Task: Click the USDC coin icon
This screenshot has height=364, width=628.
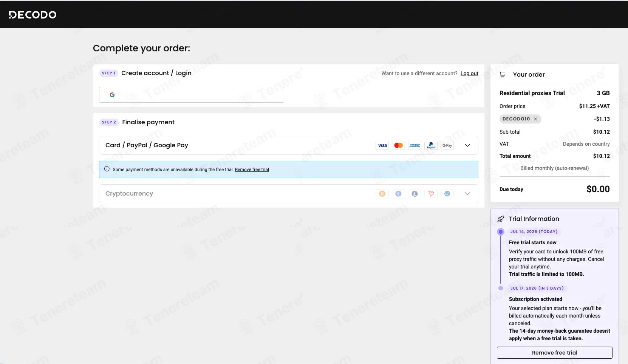Action: [447, 194]
